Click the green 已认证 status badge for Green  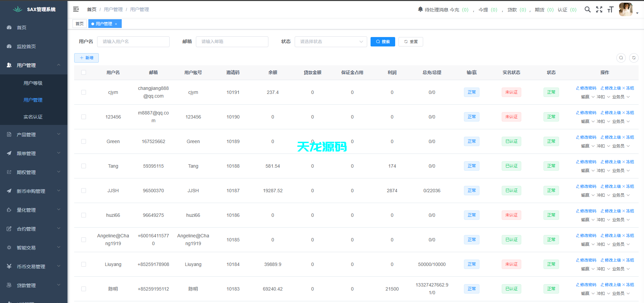pyautogui.click(x=511, y=141)
